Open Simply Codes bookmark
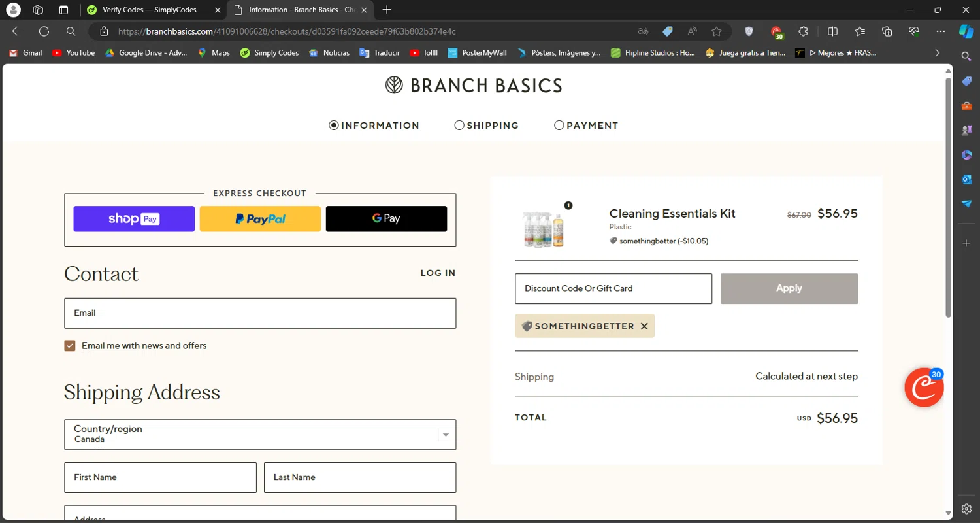Screen dimensions: 980x523 coord(269,53)
